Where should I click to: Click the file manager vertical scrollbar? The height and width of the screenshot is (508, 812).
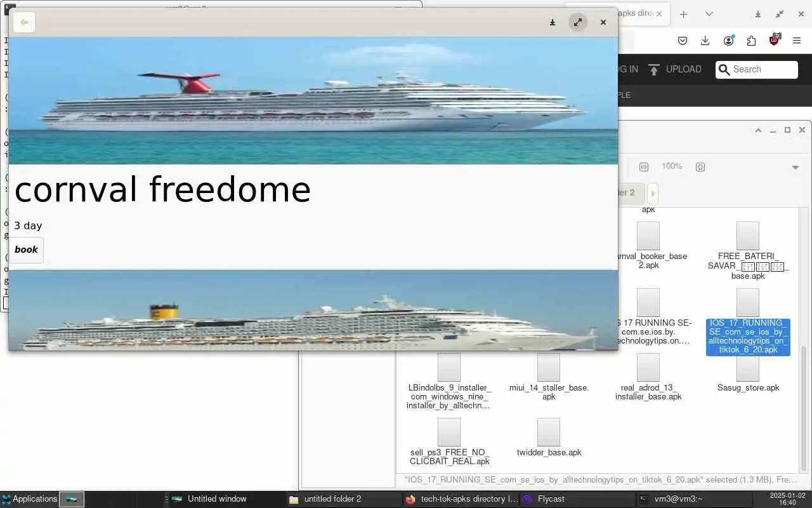pyautogui.click(x=804, y=407)
